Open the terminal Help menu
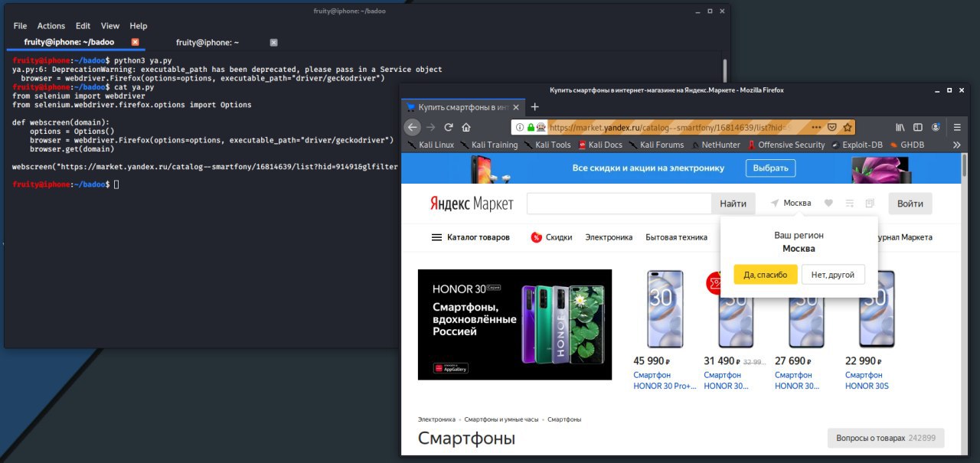This screenshot has width=980, height=463. pos(139,26)
